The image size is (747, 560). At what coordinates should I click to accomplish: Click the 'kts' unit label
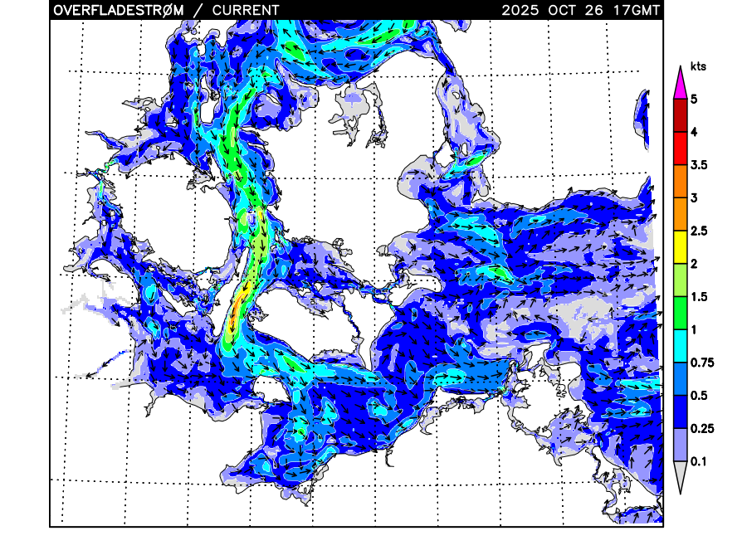(x=697, y=66)
